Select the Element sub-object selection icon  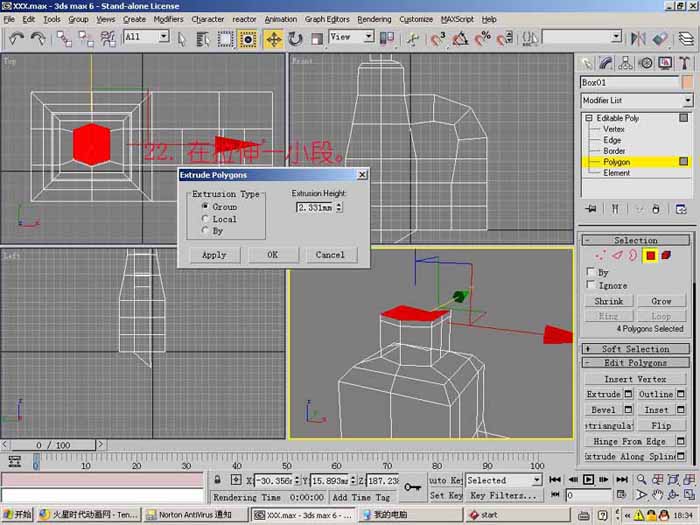(x=666, y=255)
